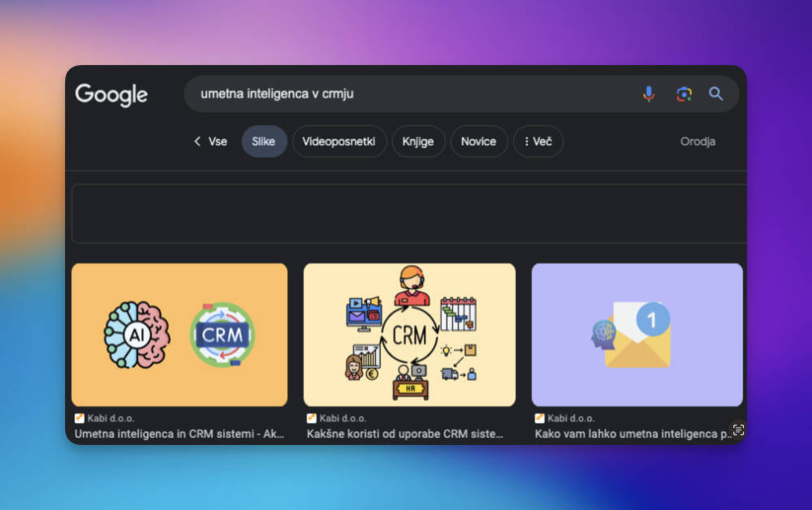Switch to the Videoposnetki tab
812x510 pixels.
[x=339, y=141]
